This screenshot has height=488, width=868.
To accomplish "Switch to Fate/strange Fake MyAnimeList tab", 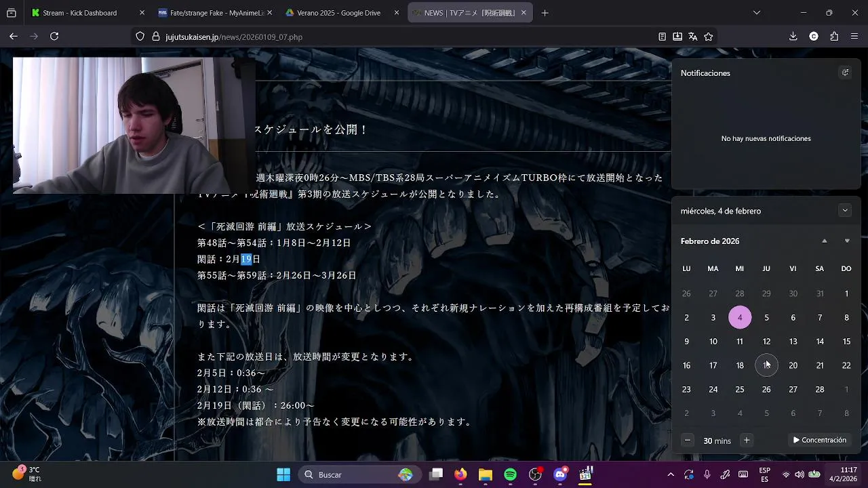I will coord(214,13).
